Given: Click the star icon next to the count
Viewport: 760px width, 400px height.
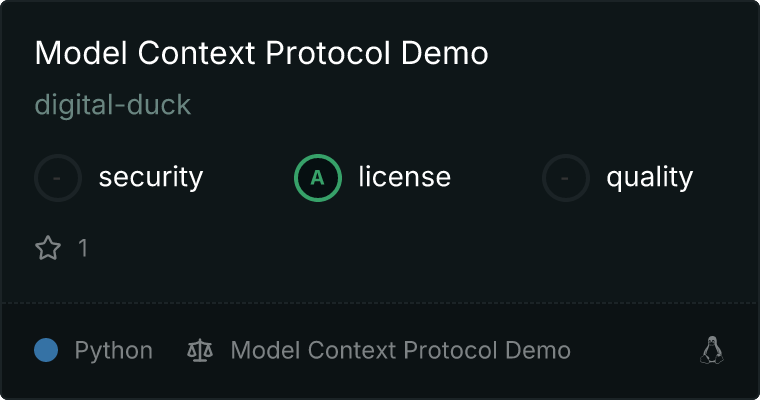Looking at the screenshot, I should tap(48, 248).
